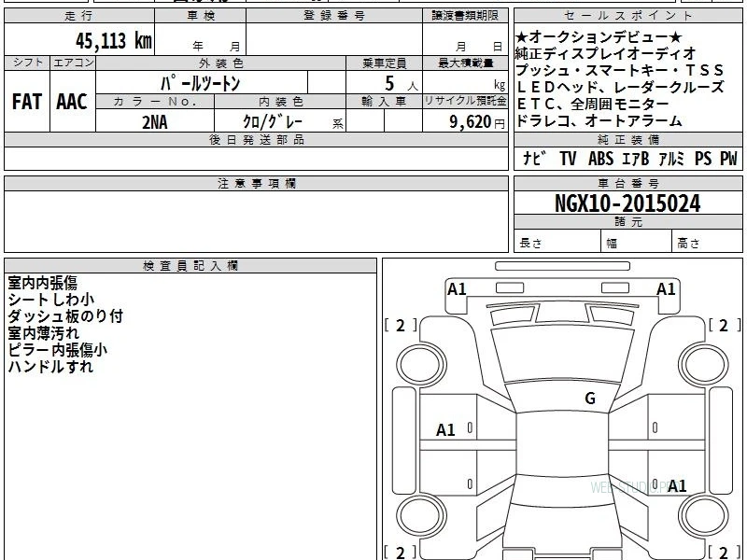Click the セールスポイント header
The width and height of the screenshot is (747, 560).
(x=627, y=16)
